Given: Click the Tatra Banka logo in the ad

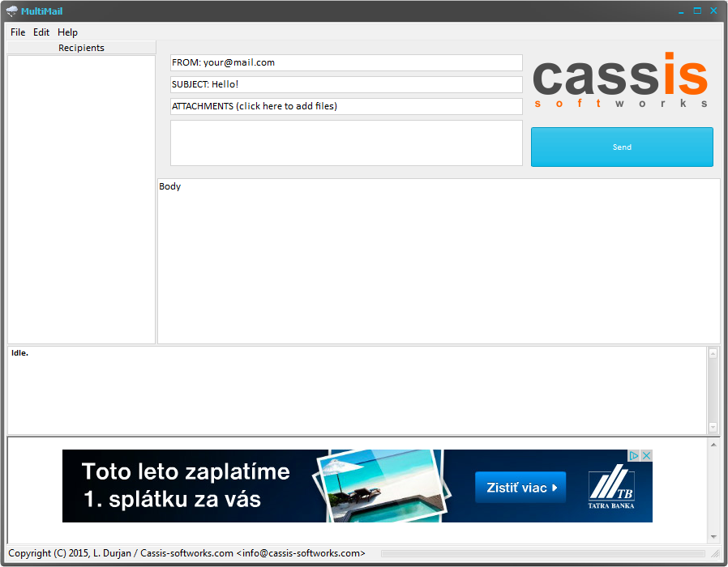Looking at the screenshot, I should pyautogui.click(x=611, y=487).
